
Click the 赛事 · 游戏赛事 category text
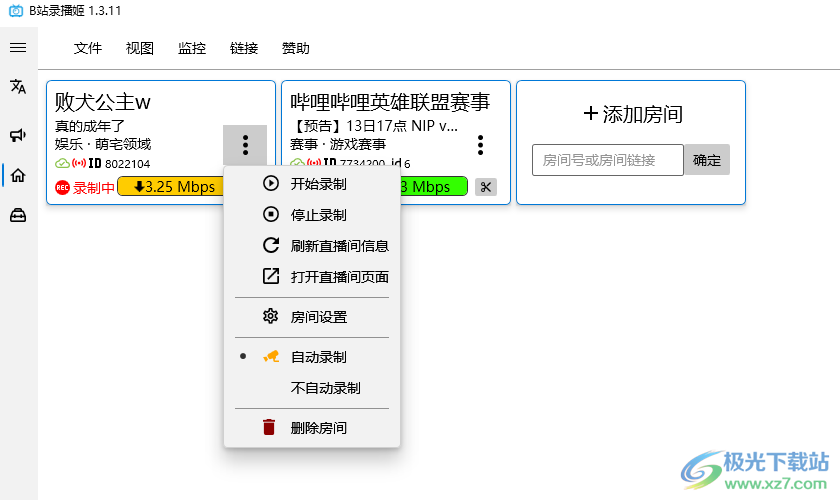[338, 144]
